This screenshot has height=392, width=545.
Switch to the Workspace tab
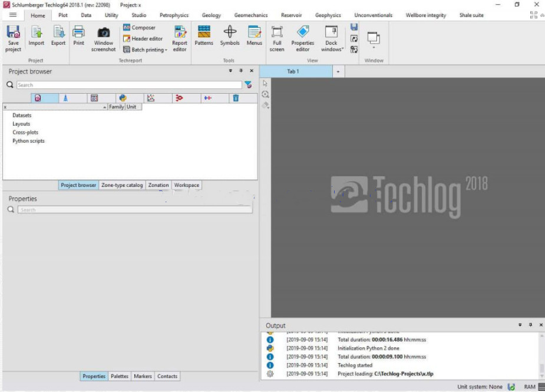tap(187, 185)
